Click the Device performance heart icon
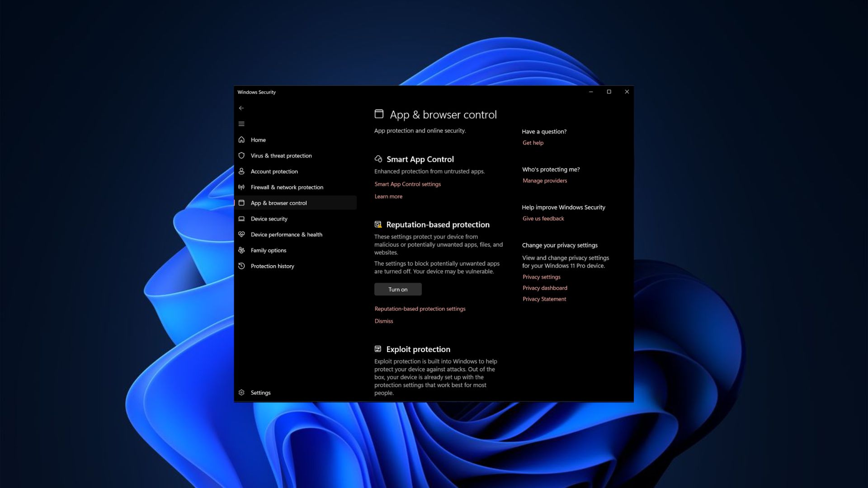Image resolution: width=868 pixels, height=488 pixels. click(x=241, y=235)
